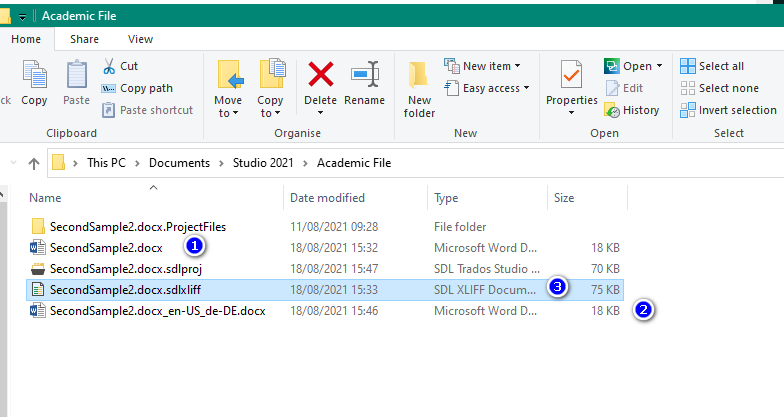Click the up arrow navigation icon
784x417 pixels.
tap(34, 162)
